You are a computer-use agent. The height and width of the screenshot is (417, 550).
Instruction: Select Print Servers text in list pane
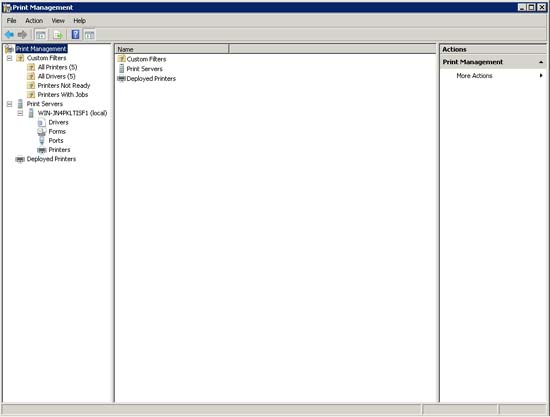point(145,69)
